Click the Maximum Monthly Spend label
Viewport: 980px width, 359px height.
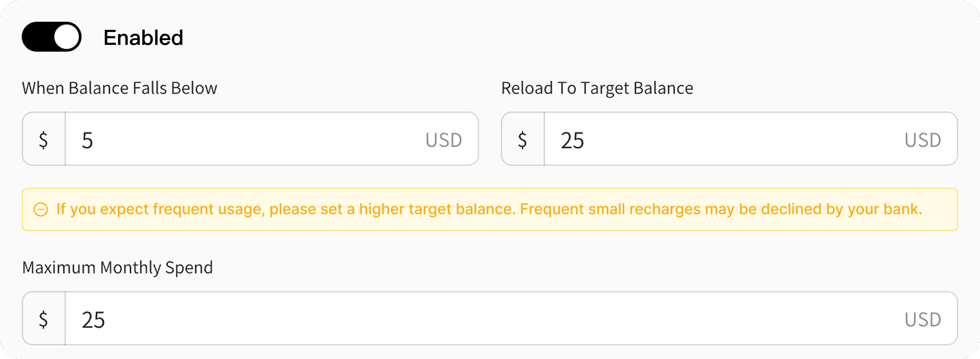(118, 268)
